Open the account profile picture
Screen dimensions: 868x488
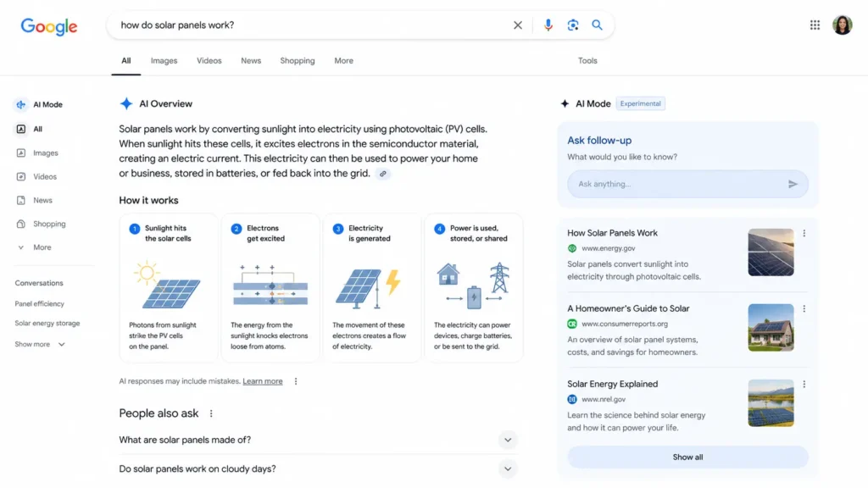coord(842,25)
